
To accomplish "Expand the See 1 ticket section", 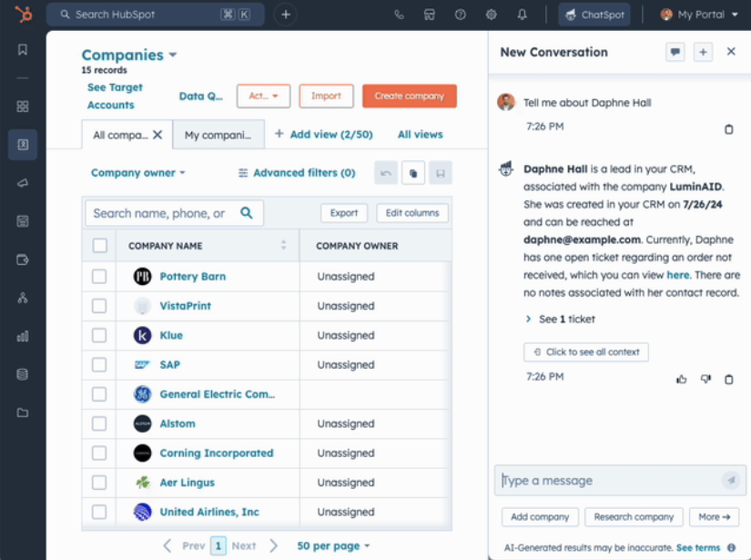I will point(561,319).
